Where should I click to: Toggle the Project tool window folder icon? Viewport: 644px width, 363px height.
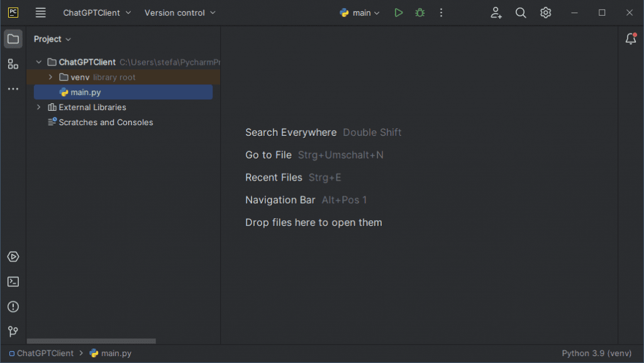(13, 39)
